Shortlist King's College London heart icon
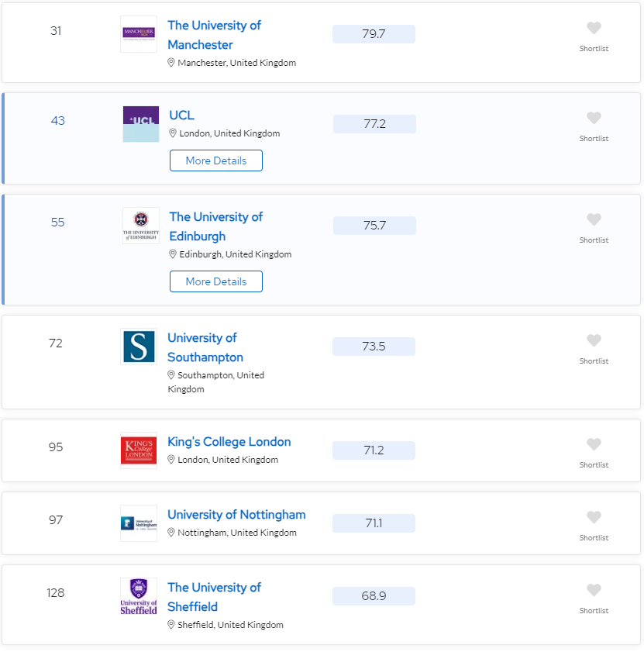 [594, 445]
